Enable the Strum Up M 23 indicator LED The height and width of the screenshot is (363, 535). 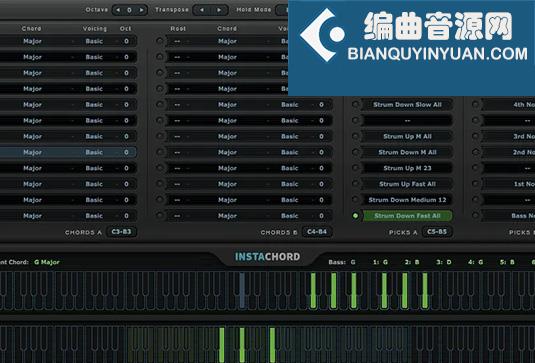[355, 168]
